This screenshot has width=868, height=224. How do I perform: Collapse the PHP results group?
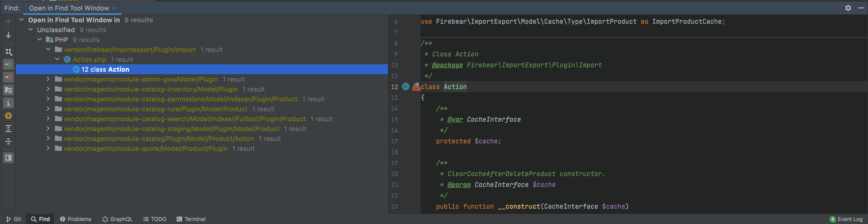click(39, 40)
